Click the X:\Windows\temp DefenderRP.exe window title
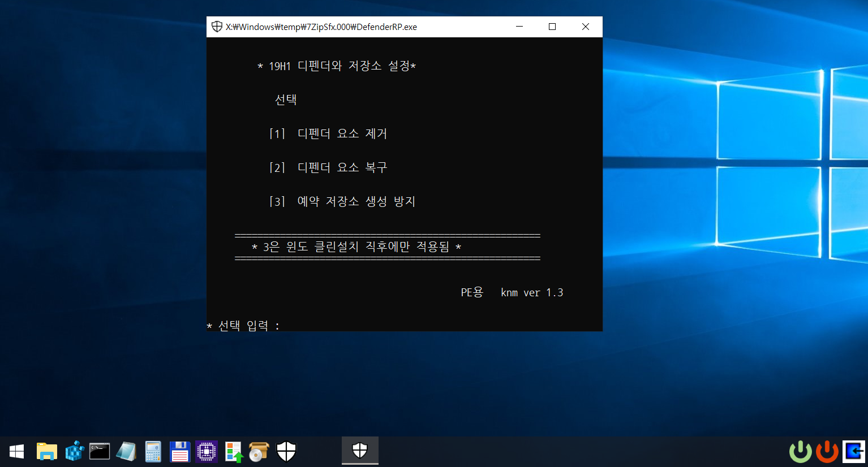The height and width of the screenshot is (467, 868). point(321,27)
